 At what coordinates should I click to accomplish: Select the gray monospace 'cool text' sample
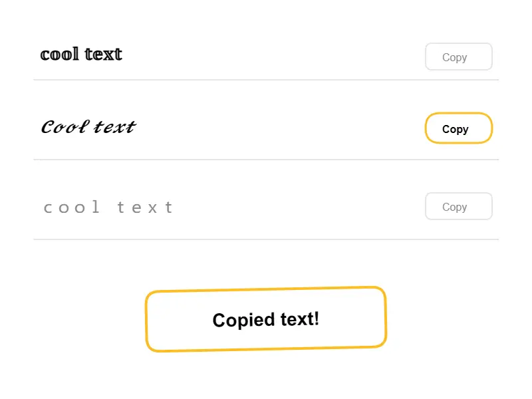click(x=108, y=207)
